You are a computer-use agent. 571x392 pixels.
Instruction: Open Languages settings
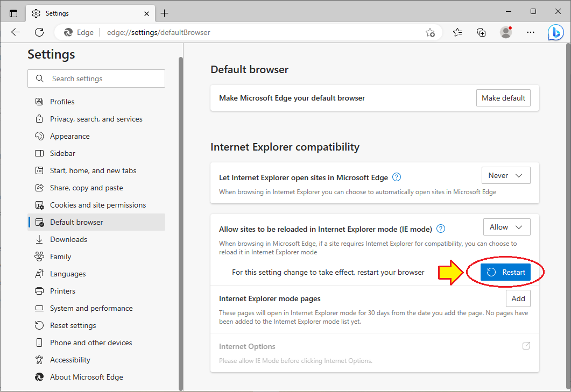pos(96,274)
